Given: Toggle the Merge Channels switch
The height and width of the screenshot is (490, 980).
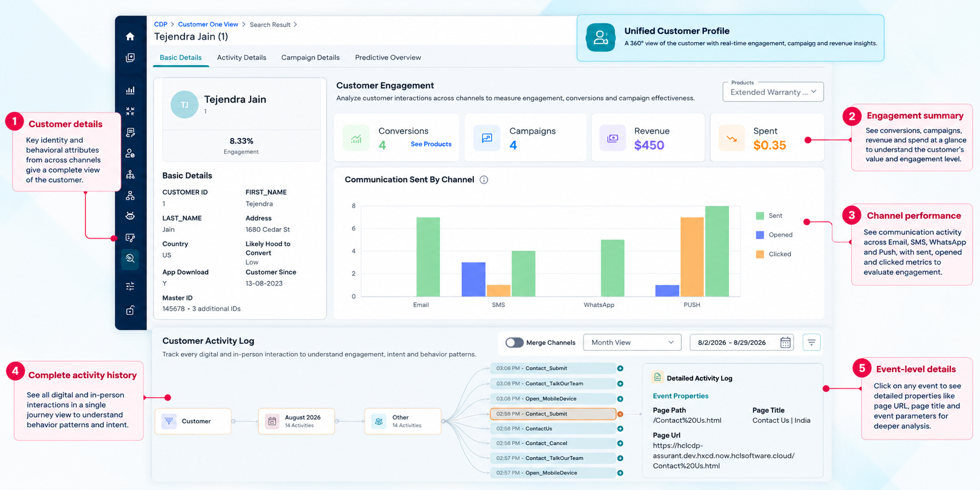Looking at the screenshot, I should point(514,343).
